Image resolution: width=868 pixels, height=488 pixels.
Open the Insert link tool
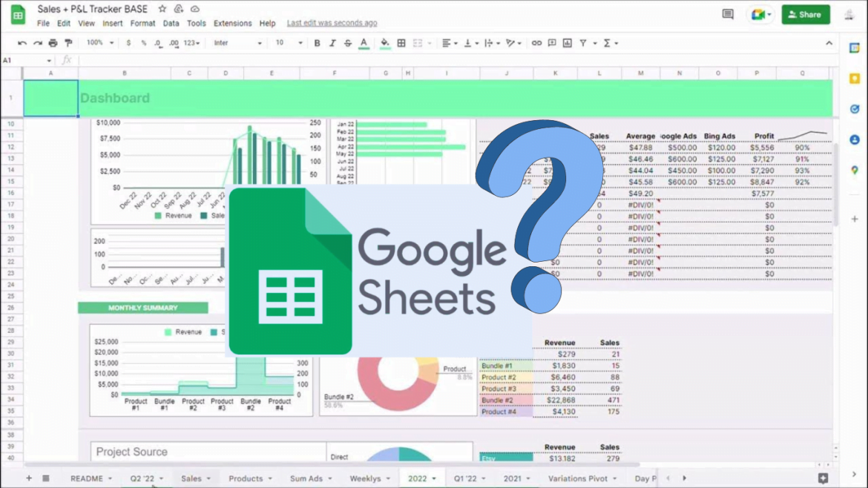[x=536, y=43]
